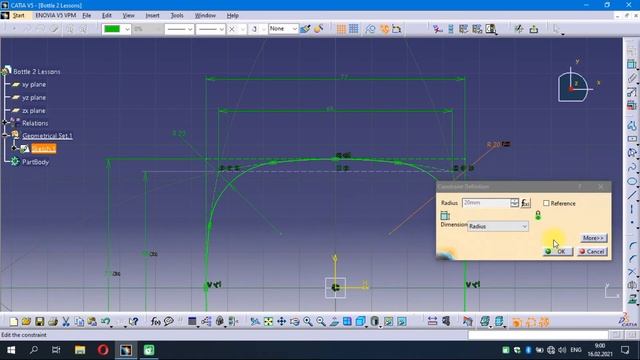Activate the What's This help icon
The image size is (640, 360).
click(x=133, y=322)
